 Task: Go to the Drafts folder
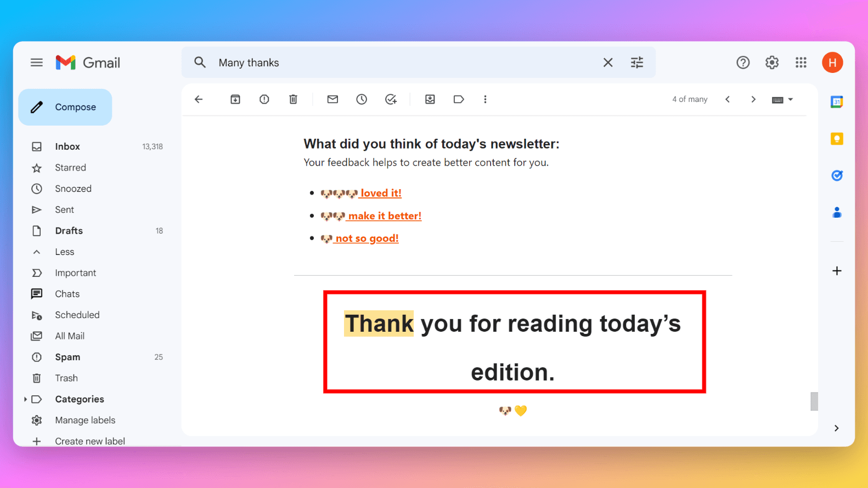point(69,231)
